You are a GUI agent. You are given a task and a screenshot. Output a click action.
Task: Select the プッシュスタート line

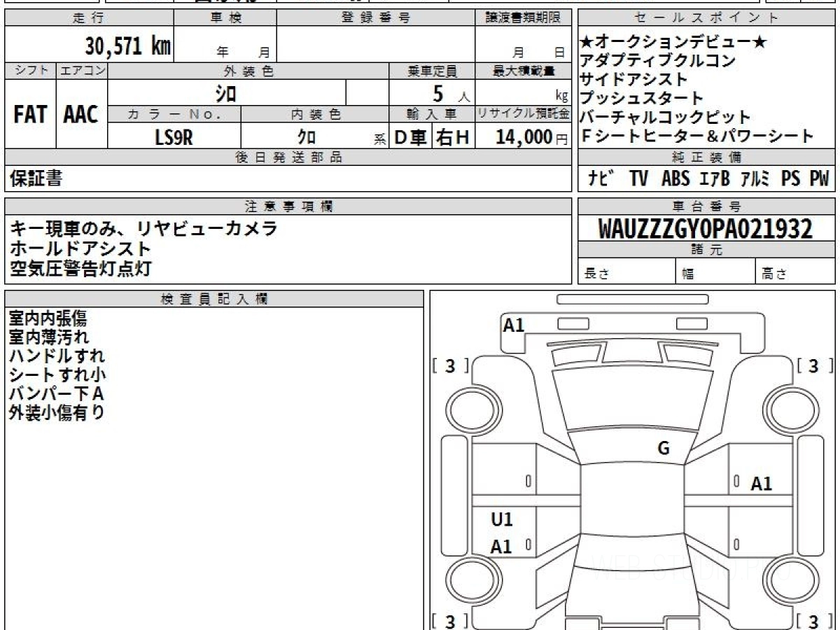point(642,99)
